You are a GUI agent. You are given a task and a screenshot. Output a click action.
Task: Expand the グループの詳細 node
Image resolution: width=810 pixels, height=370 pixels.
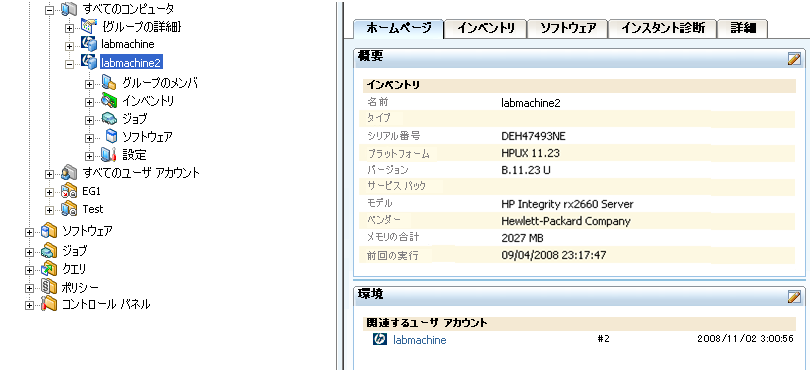tap(70, 27)
